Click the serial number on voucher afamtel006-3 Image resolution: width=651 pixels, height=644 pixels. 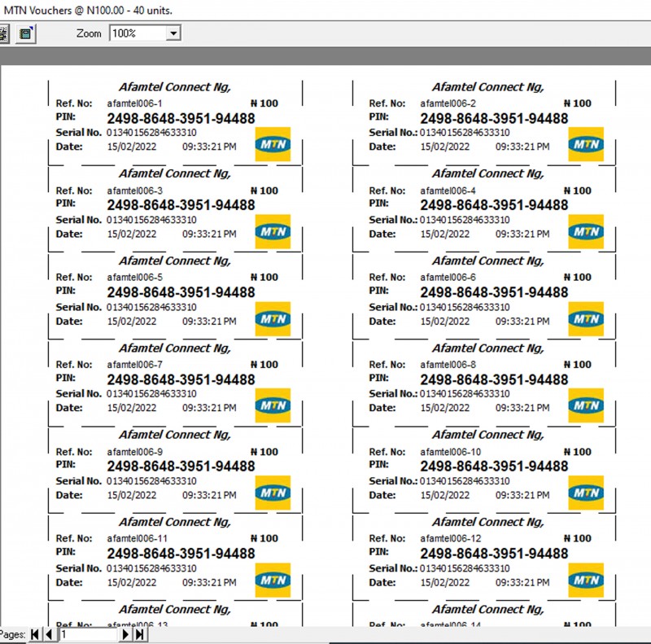click(x=151, y=220)
